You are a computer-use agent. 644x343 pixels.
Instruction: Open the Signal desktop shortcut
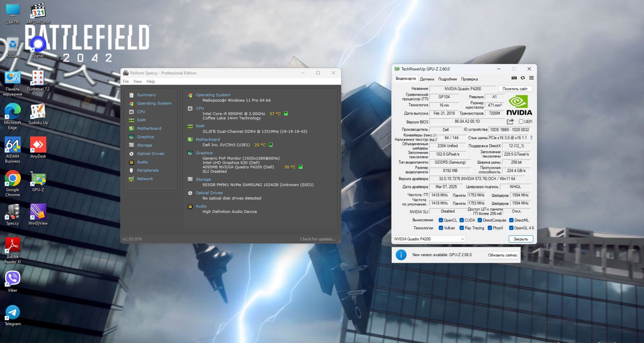[x=38, y=47]
